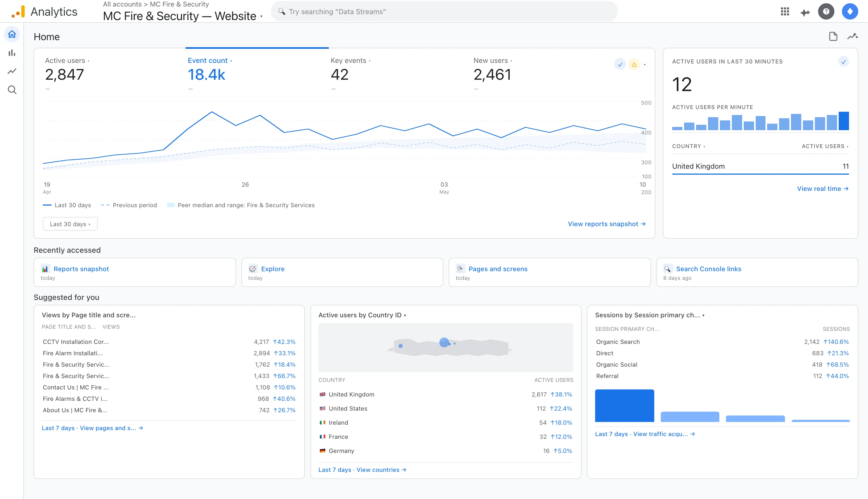The image size is (868, 499).
Task: Open the Explore recent link
Action: pyautogui.click(x=272, y=269)
